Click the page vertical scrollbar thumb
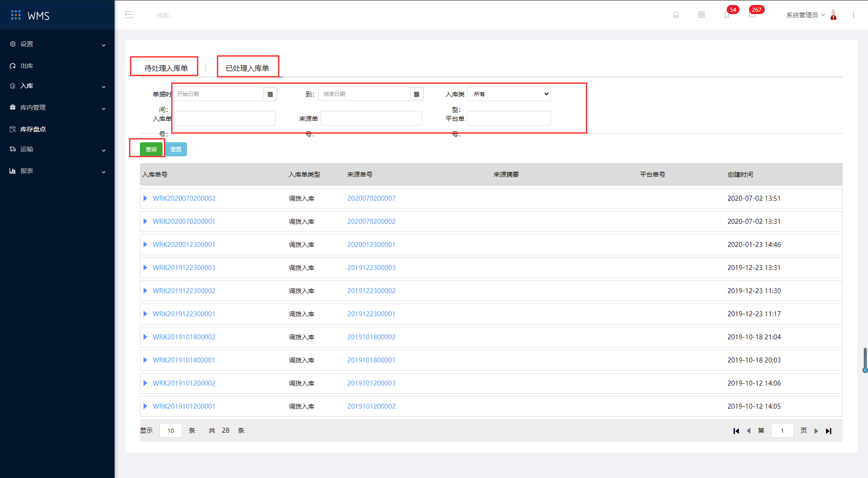Viewport: 868px width, 478px height. [865, 360]
